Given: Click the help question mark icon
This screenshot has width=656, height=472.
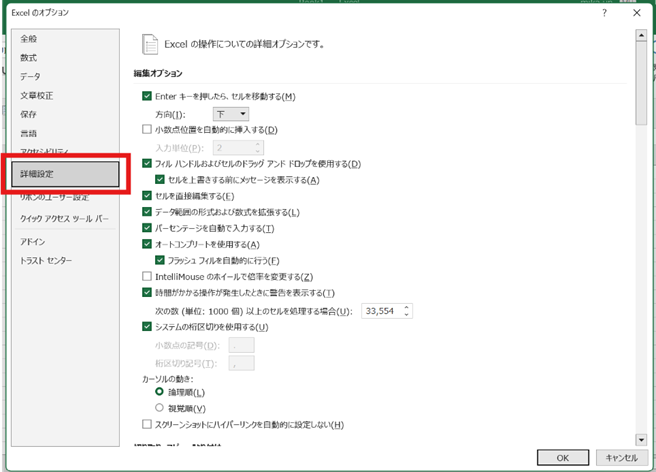Looking at the screenshot, I should [604, 15].
